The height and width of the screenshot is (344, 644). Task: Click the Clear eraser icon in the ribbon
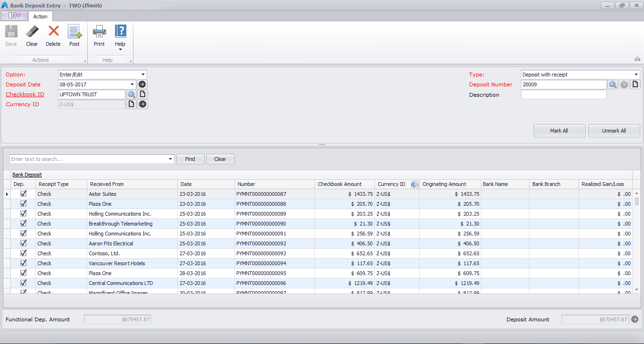(32, 32)
